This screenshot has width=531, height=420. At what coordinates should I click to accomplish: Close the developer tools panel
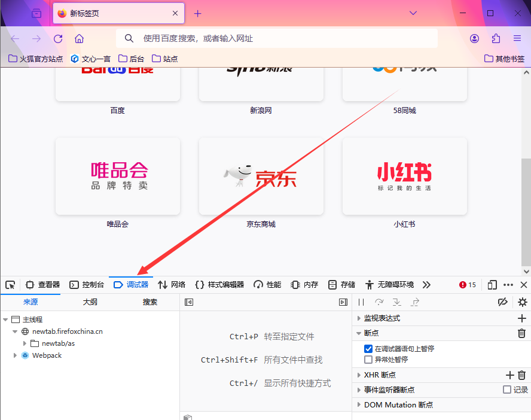click(524, 285)
